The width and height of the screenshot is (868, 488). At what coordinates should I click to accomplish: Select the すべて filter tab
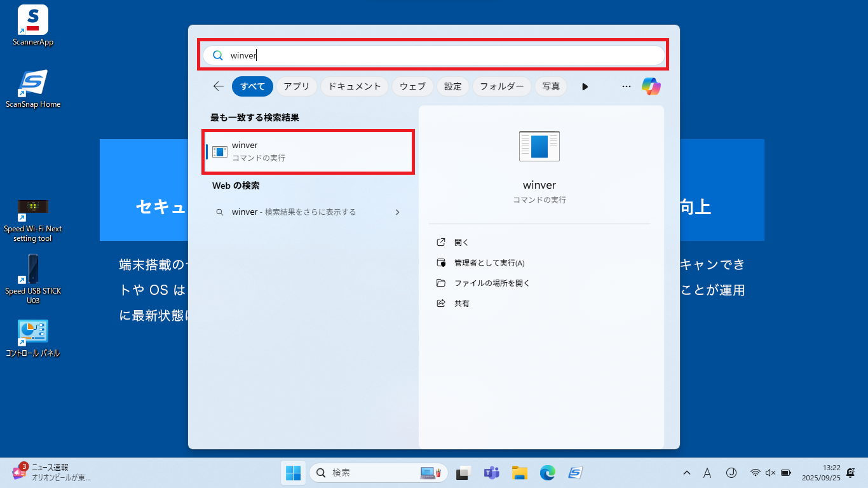point(253,86)
